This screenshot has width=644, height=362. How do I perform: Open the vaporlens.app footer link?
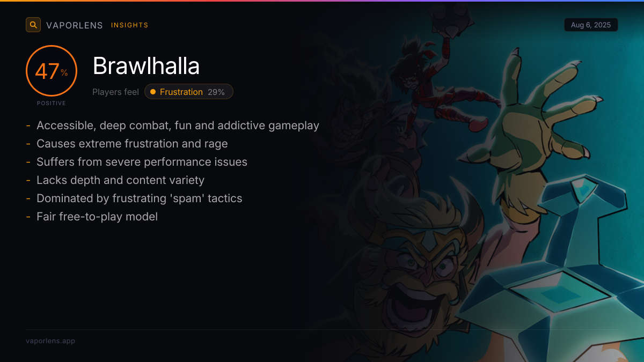click(x=50, y=341)
